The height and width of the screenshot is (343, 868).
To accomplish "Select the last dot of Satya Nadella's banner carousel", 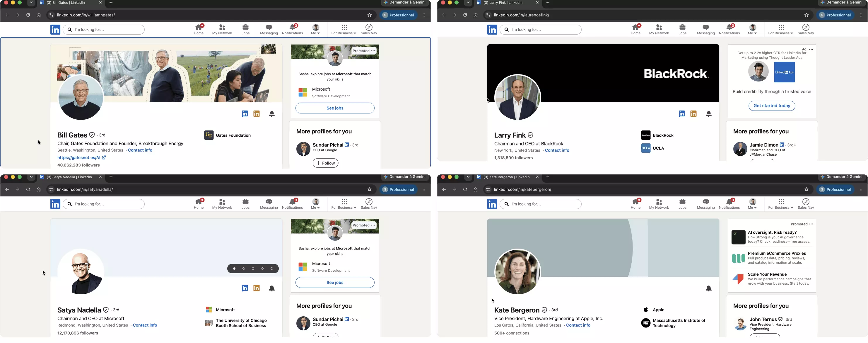I will [x=271, y=269].
